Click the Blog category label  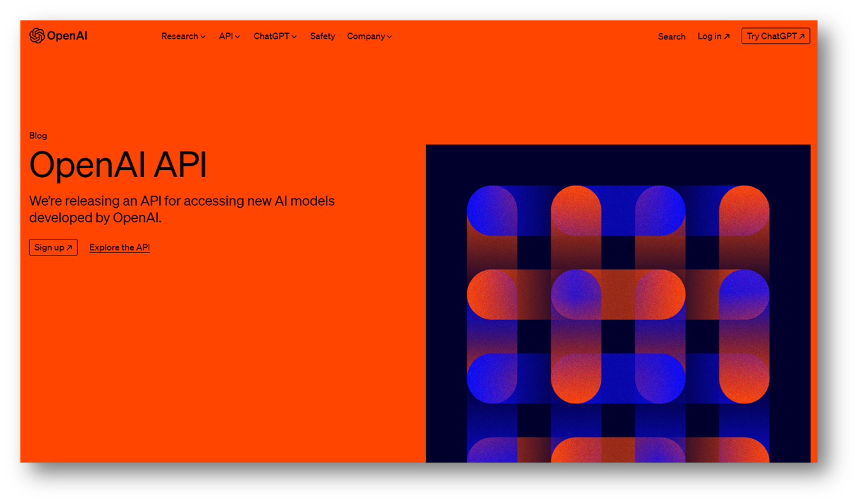point(38,136)
